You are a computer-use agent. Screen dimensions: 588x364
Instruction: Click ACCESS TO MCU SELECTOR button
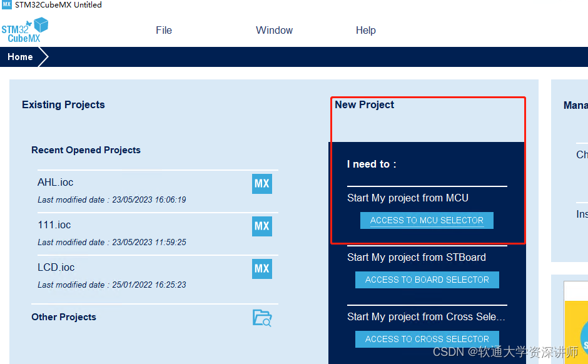click(427, 220)
